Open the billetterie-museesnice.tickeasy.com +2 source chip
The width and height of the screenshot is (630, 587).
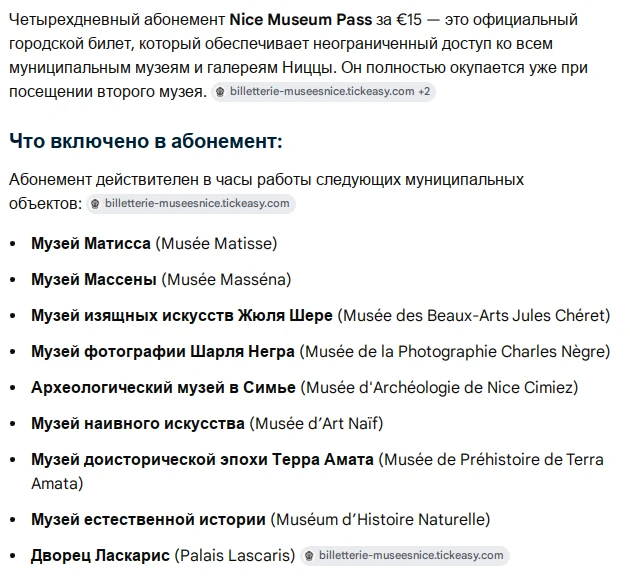(323, 92)
